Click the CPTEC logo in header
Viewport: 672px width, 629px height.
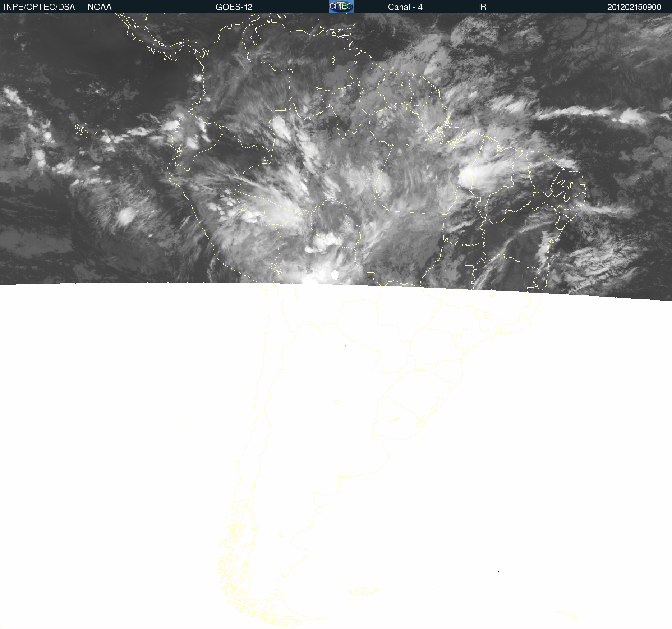coord(341,6)
